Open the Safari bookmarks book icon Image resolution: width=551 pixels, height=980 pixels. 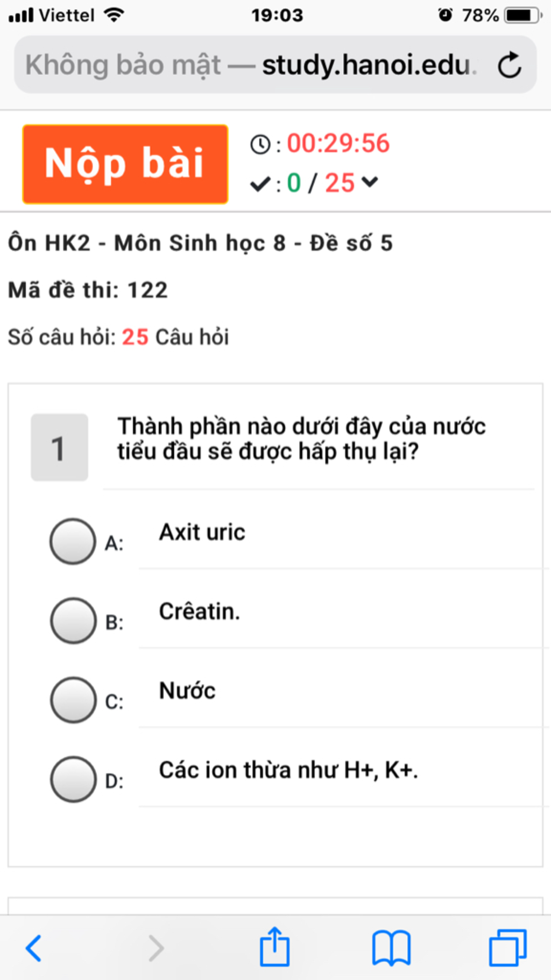tap(391, 948)
